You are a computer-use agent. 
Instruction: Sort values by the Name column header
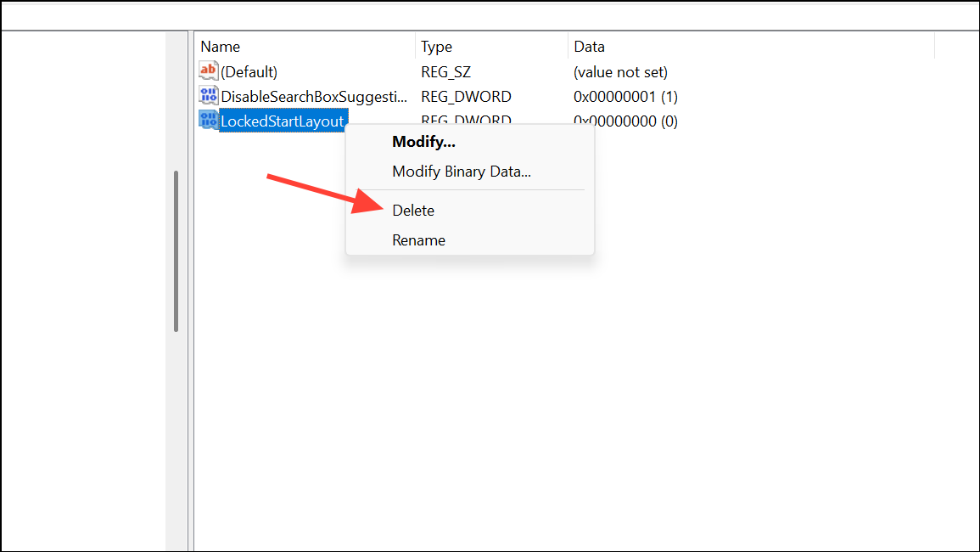click(x=305, y=47)
